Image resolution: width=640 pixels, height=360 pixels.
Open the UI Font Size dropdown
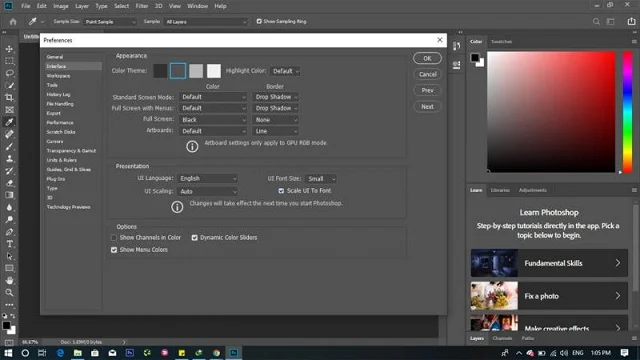click(x=321, y=179)
